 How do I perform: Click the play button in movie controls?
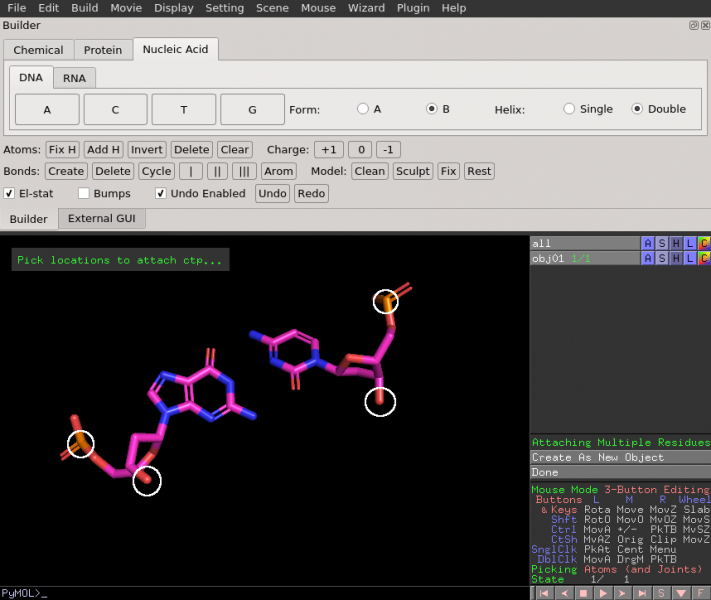click(x=602, y=593)
